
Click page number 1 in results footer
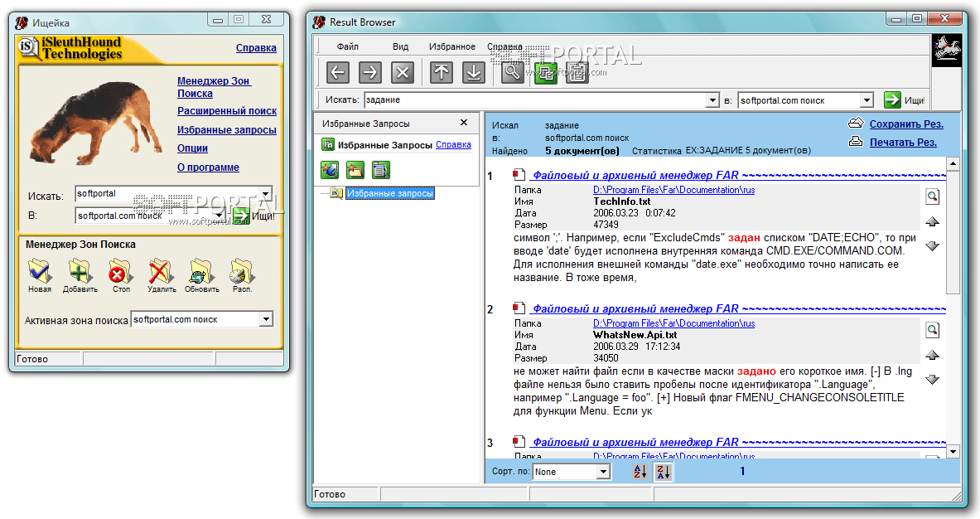tap(742, 472)
